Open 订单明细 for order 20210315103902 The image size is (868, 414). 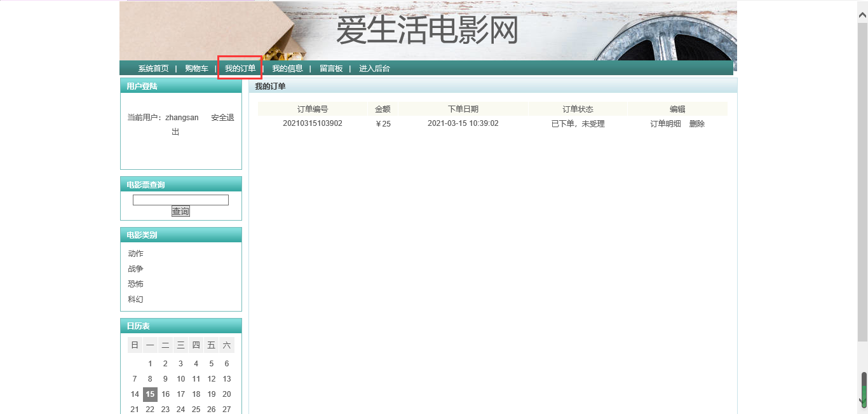[x=665, y=124]
